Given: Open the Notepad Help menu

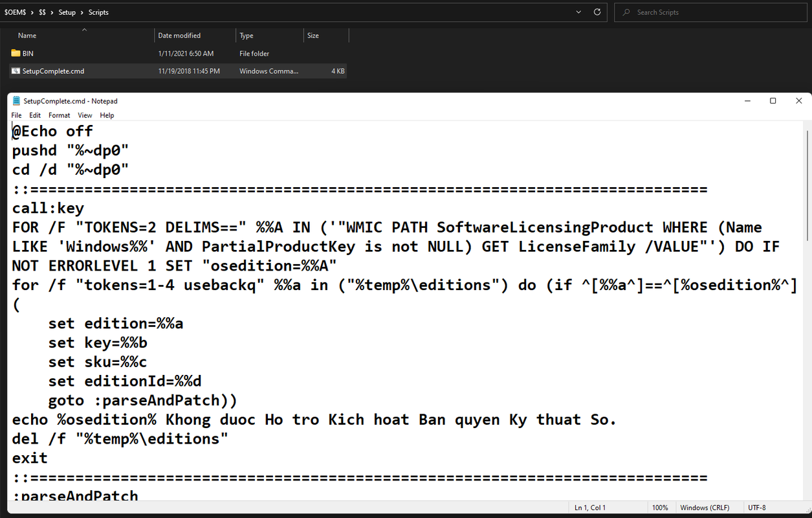Looking at the screenshot, I should point(107,115).
